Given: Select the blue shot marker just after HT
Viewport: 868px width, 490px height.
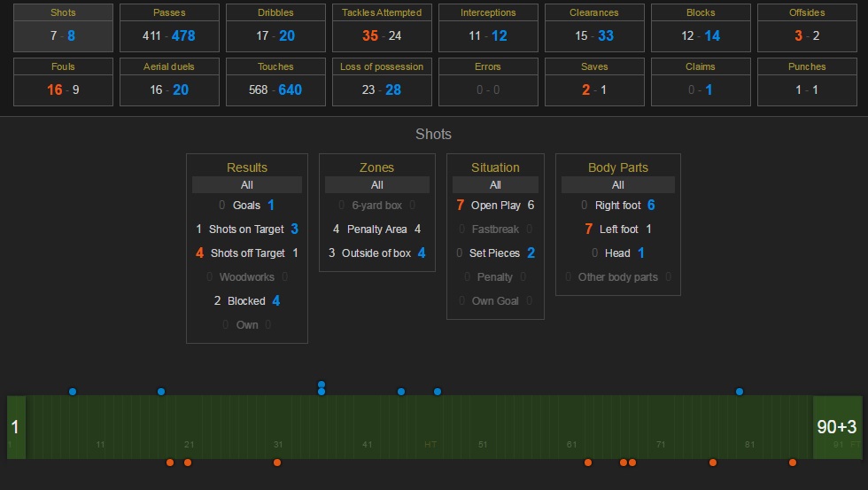Looking at the screenshot, I should (438, 392).
